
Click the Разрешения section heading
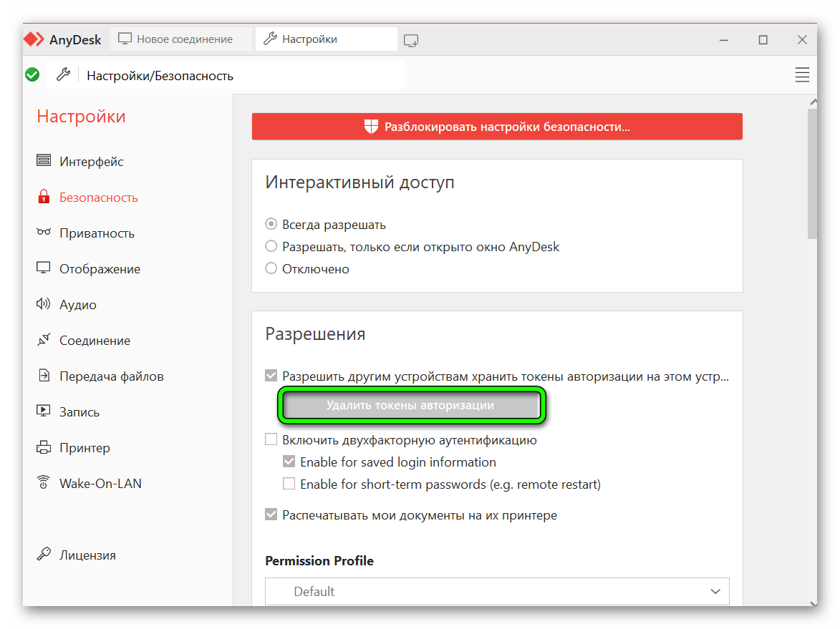coord(315,333)
